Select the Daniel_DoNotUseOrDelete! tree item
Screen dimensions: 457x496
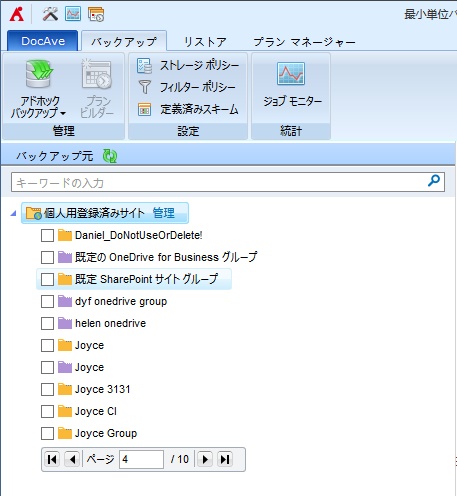[x=139, y=235]
